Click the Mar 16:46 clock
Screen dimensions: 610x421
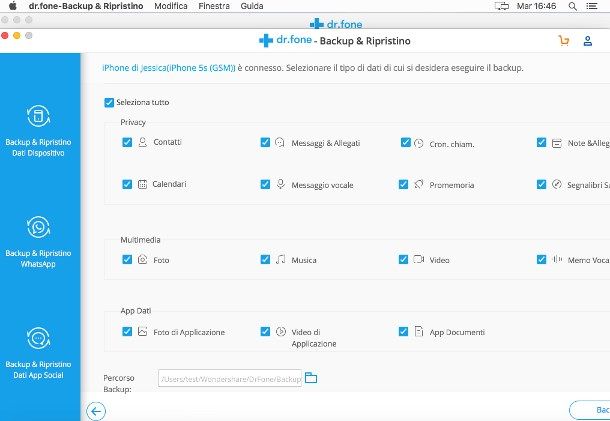click(536, 6)
